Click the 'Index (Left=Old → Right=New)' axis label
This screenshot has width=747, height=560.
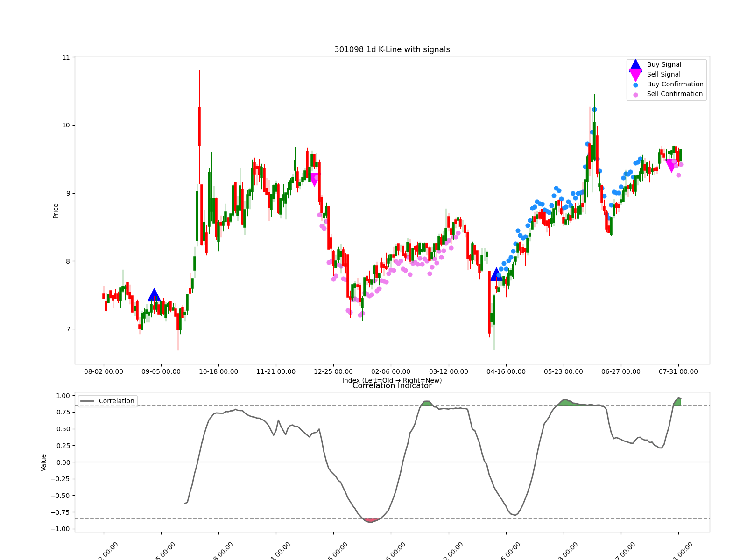point(392,380)
